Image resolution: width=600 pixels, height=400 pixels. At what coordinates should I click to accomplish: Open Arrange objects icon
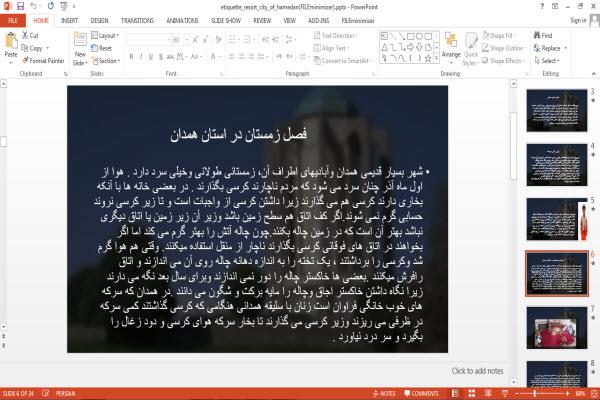tap(451, 41)
